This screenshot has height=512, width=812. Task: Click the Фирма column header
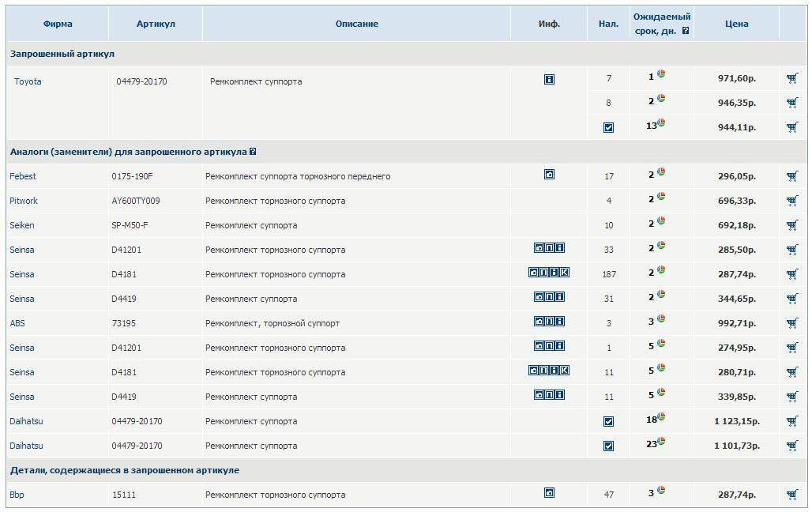point(58,24)
